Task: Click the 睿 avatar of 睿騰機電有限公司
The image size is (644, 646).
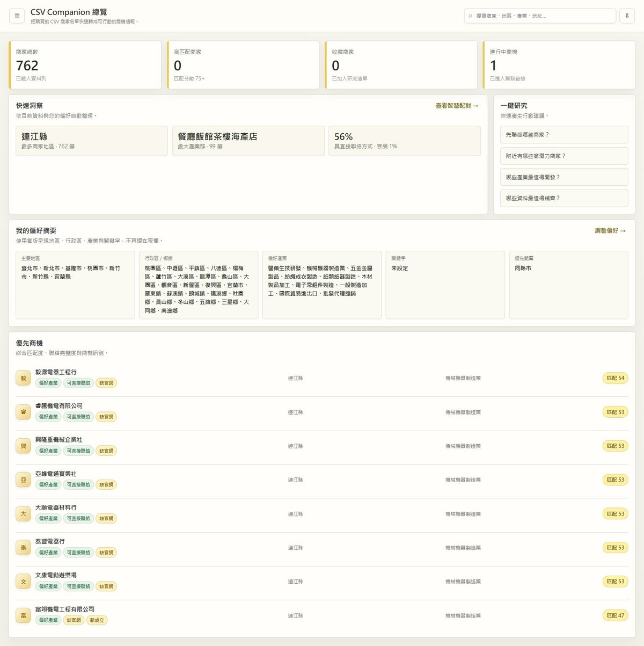Action: tap(23, 412)
